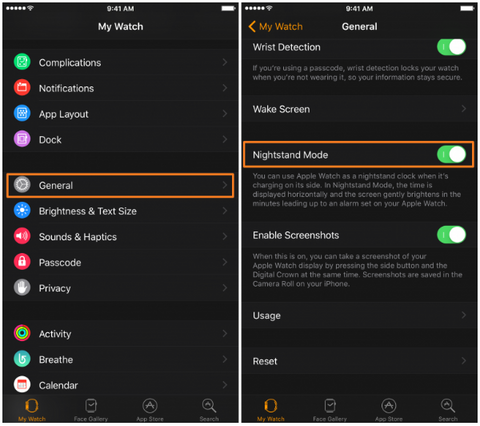480x426 pixels.
Task: Turn off the Wrist Detection switch
Action: pyautogui.click(x=452, y=47)
